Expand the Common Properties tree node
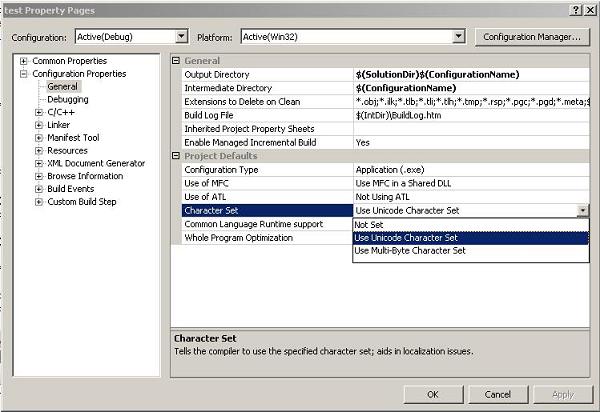600x412 pixels. 23,61
